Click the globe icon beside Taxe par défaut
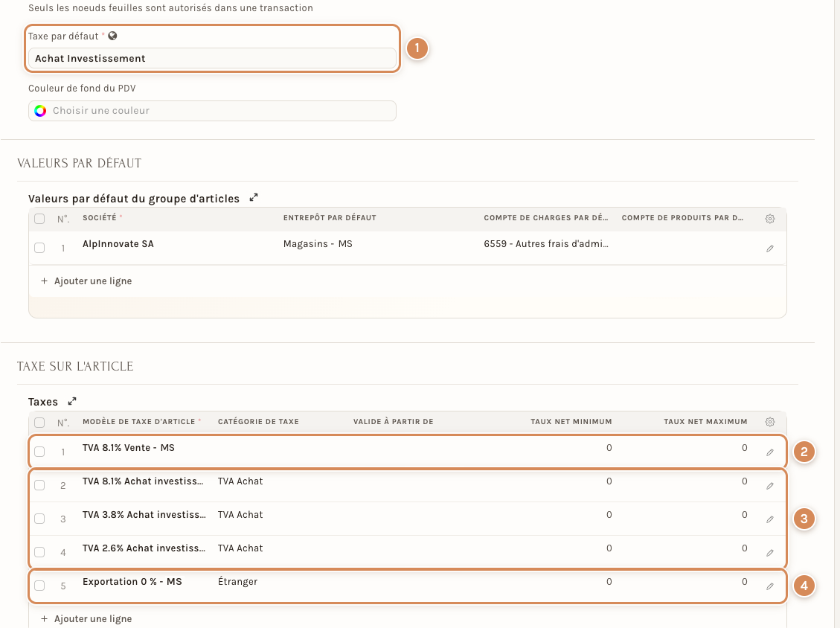 click(x=112, y=36)
